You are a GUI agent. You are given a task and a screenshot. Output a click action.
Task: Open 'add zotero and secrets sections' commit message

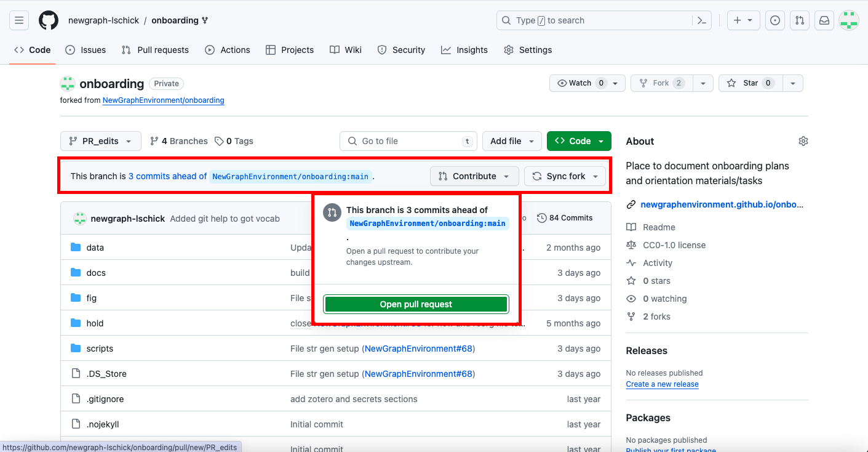354,399
